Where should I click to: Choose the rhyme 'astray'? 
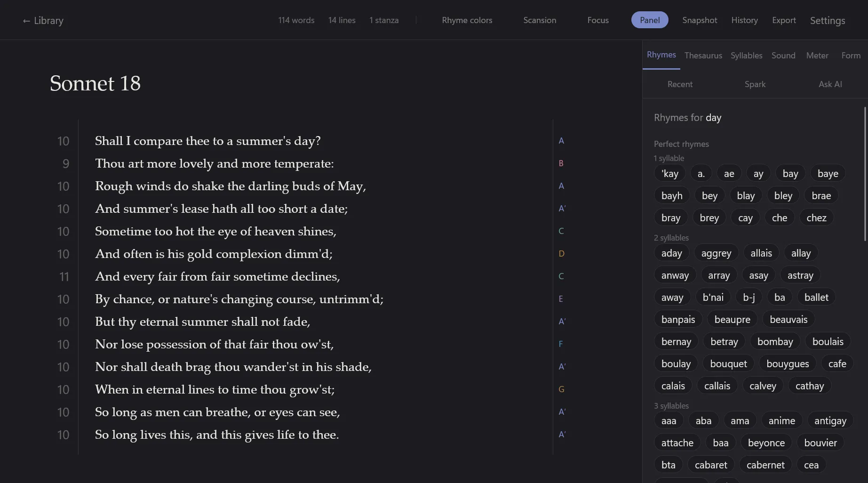pyautogui.click(x=800, y=275)
